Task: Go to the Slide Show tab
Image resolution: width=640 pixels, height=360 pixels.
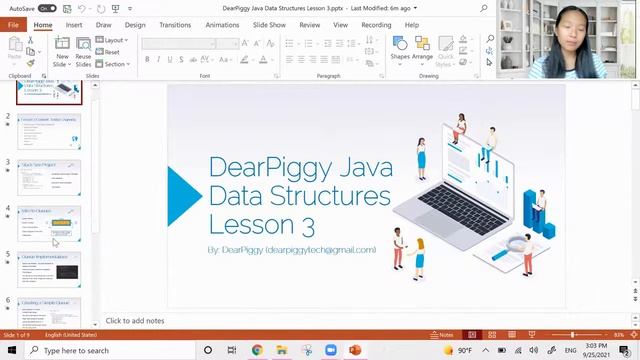Action: pyautogui.click(x=269, y=25)
